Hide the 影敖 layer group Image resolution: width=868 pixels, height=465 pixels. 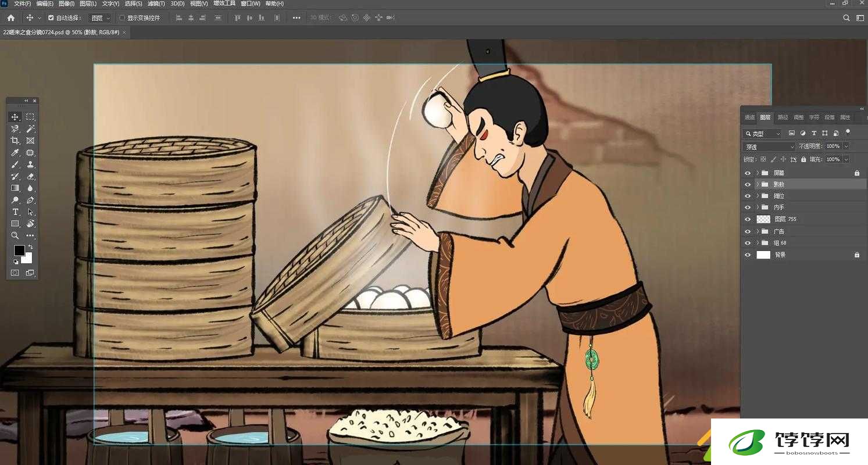pos(748,184)
